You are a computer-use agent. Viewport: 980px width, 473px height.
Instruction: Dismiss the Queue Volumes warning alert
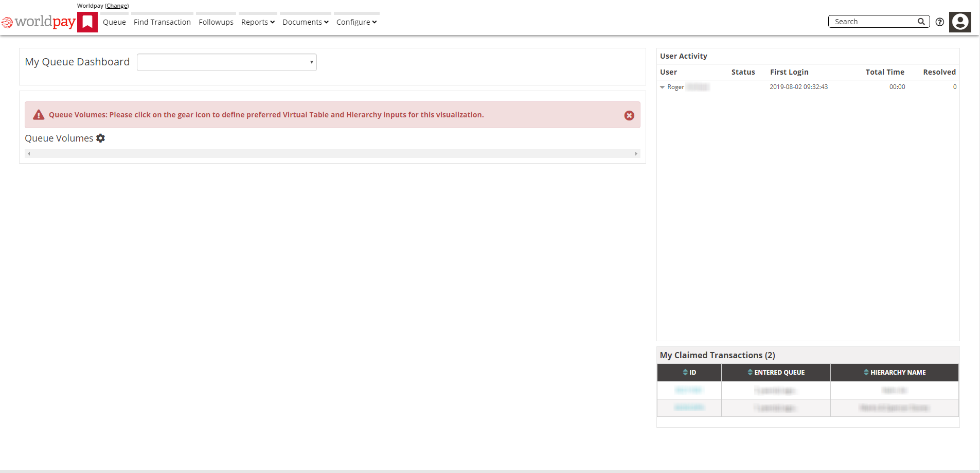pos(629,115)
